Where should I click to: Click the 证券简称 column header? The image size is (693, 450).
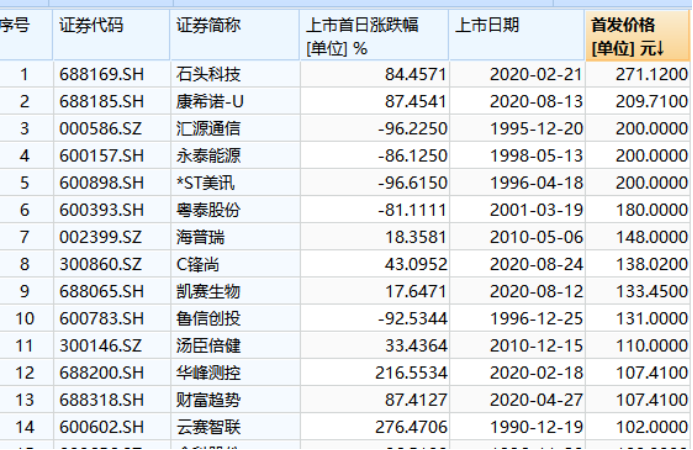tap(235, 35)
